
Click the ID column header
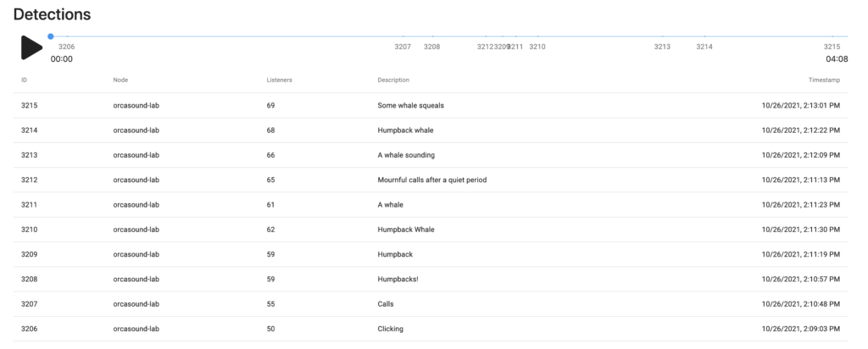[x=25, y=80]
